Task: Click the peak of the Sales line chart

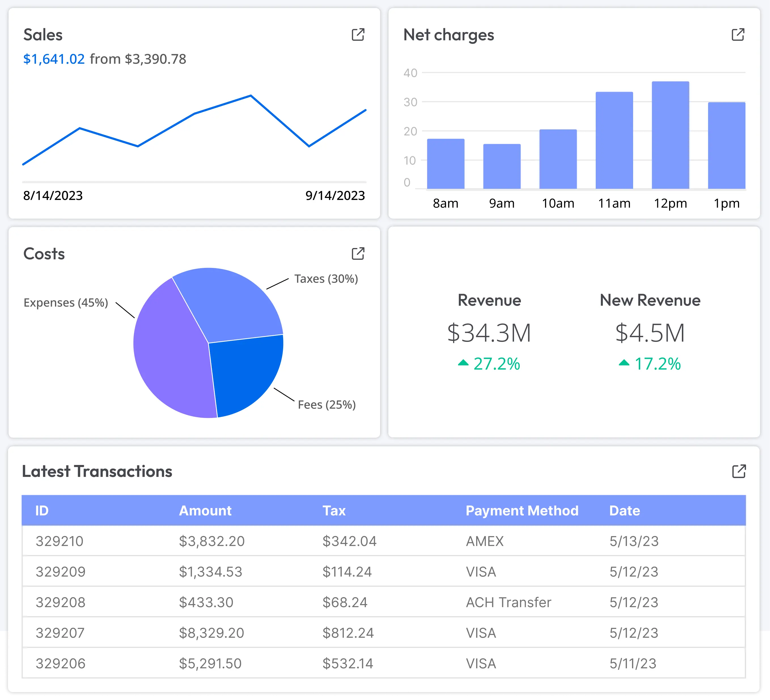Action: 250,95
